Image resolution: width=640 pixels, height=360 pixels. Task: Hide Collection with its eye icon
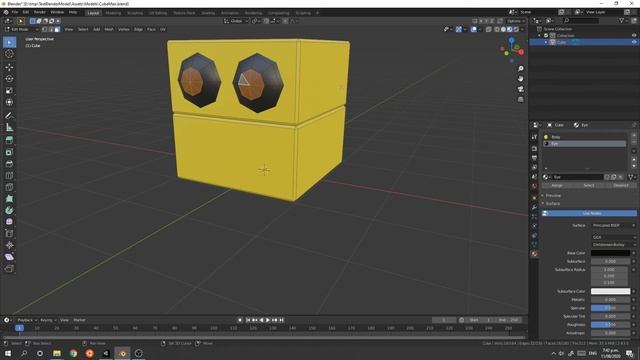point(634,36)
